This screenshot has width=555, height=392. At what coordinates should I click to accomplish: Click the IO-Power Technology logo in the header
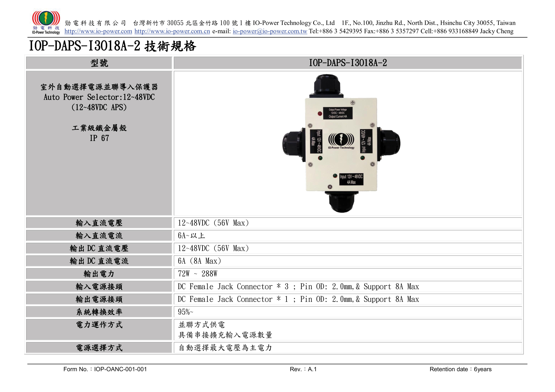click(46, 22)
